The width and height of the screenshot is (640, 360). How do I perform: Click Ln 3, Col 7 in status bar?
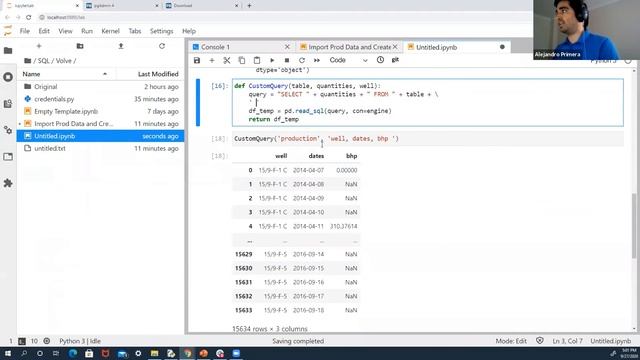pos(567,341)
